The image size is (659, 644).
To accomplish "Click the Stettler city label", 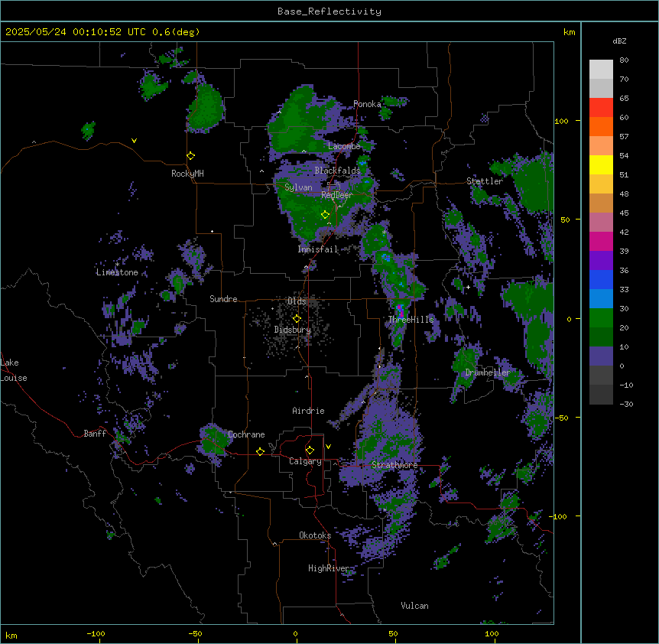I will point(485,181).
